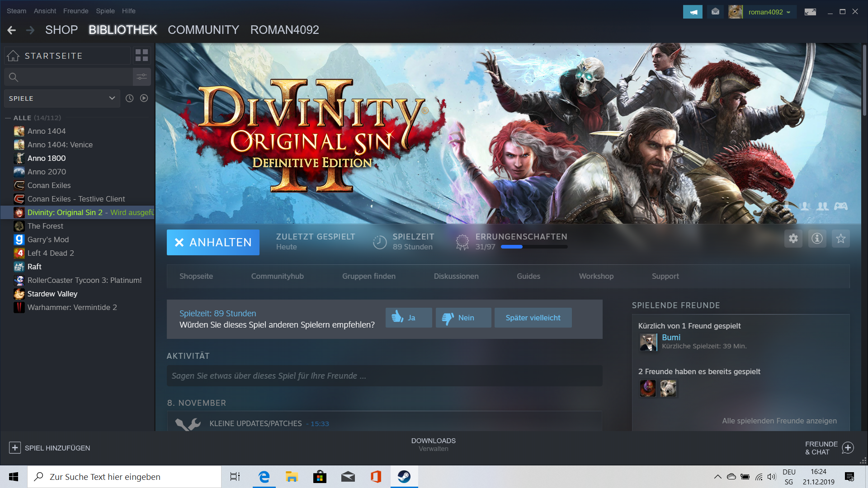868x488 pixels.
Task: Add game to favorites star
Action: coord(840,239)
